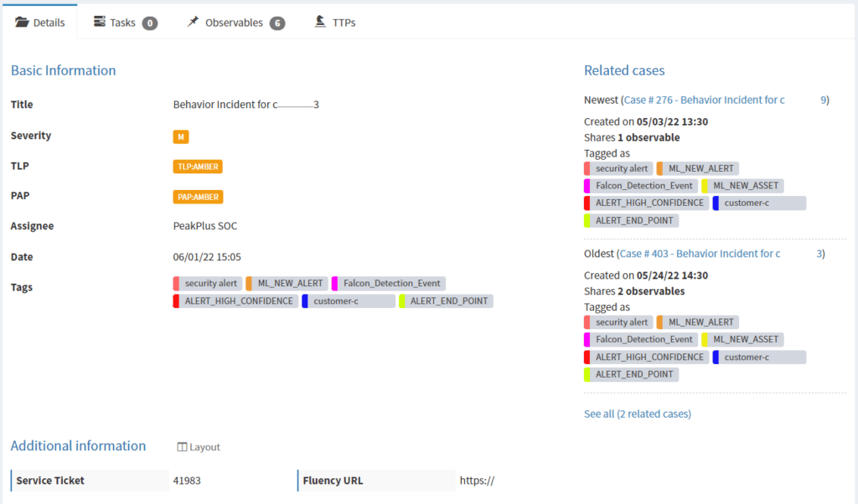This screenshot has width=858, height=504.
Task: Click the Severity M badge
Action: 180,136
